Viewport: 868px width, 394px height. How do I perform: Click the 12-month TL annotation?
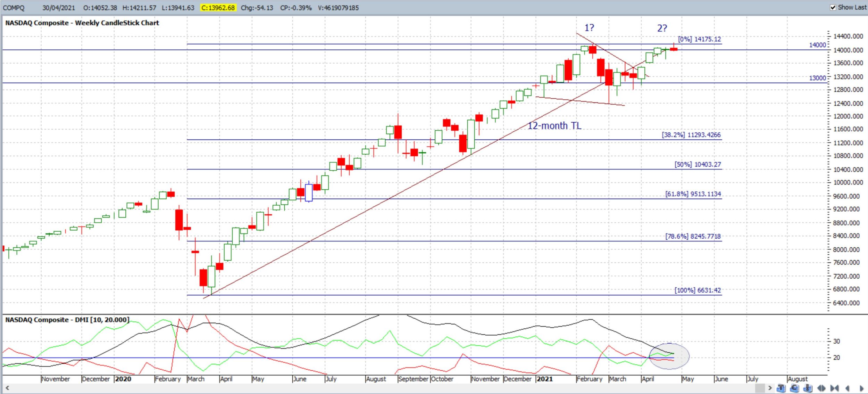coord(554,126)
